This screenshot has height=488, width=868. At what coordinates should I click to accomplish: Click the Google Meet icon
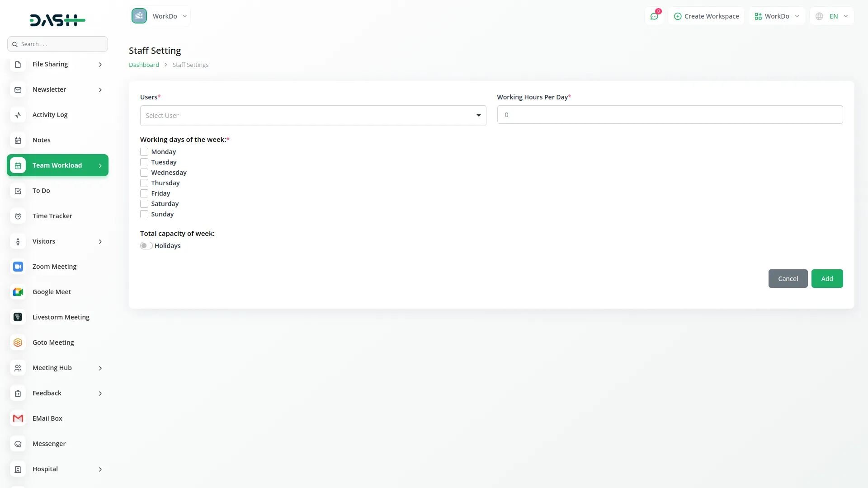click(x=18, y=292)
